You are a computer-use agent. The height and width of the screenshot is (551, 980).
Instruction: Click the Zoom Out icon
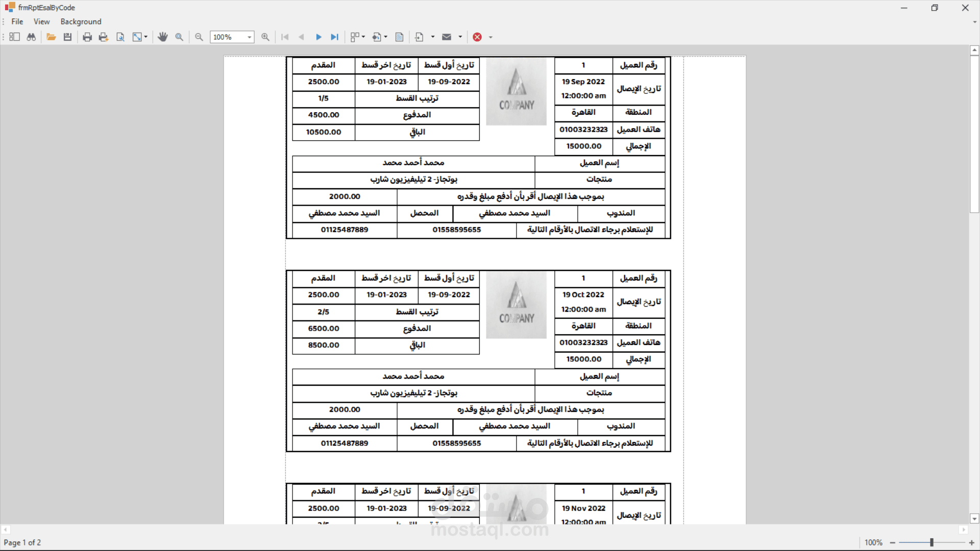[199, 37]
